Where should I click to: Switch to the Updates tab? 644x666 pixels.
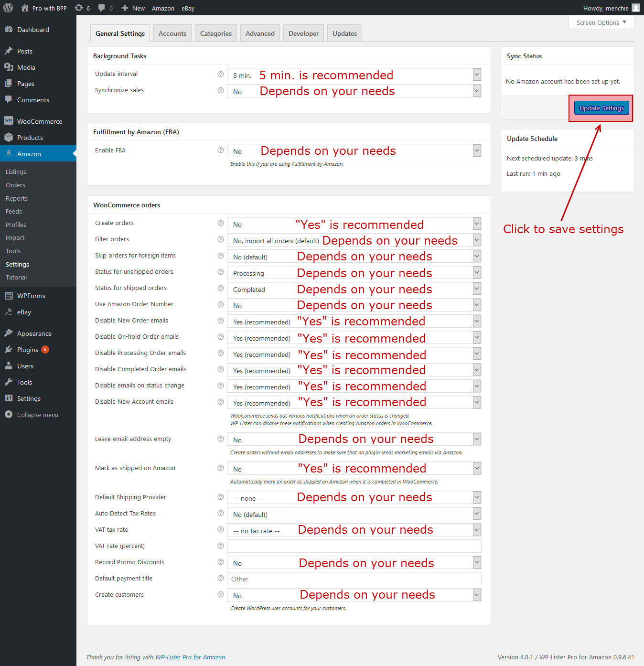tap(345, 33)
